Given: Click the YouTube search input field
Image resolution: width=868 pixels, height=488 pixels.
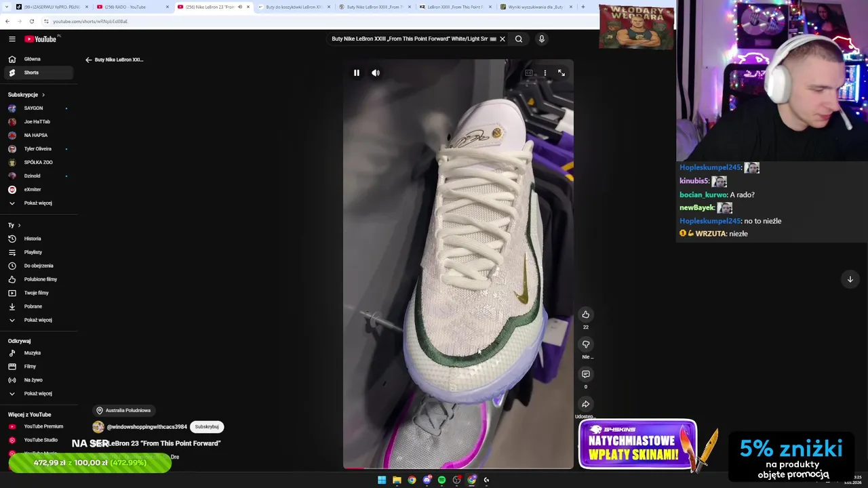Looking at the screenshot, I should click(409, 39).
